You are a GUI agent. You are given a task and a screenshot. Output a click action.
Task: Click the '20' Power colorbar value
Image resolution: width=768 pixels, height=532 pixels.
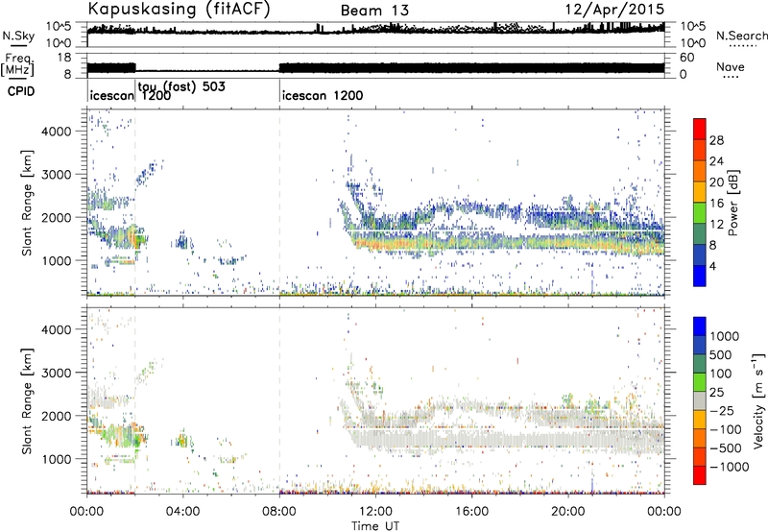pos(716,182)
